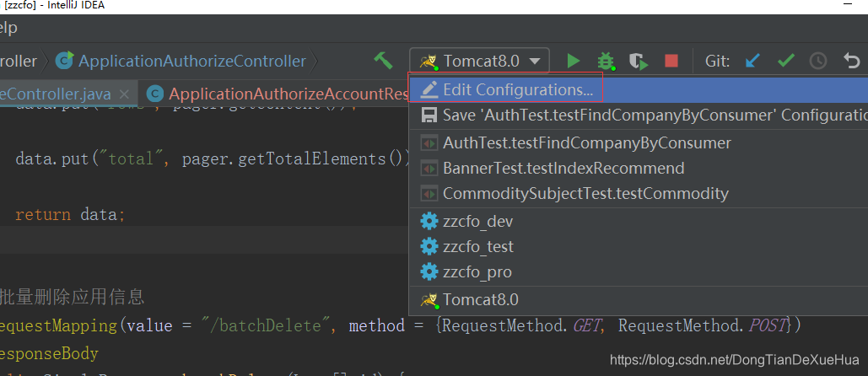
Task: Select CommoditySubjectTest.testCommodity configuration
Action: point(639,194)
